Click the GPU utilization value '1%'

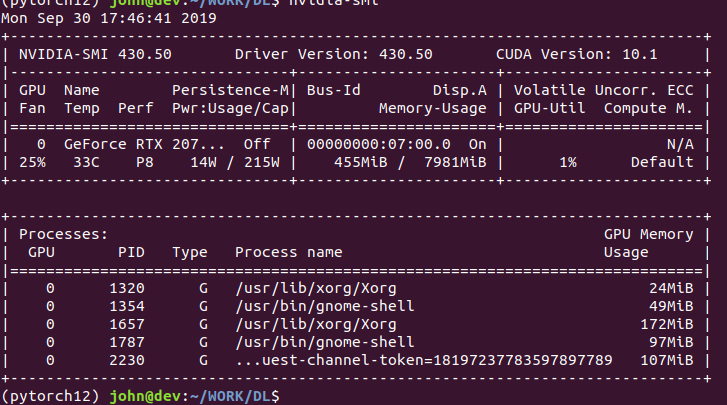click(x=568, y=162)
